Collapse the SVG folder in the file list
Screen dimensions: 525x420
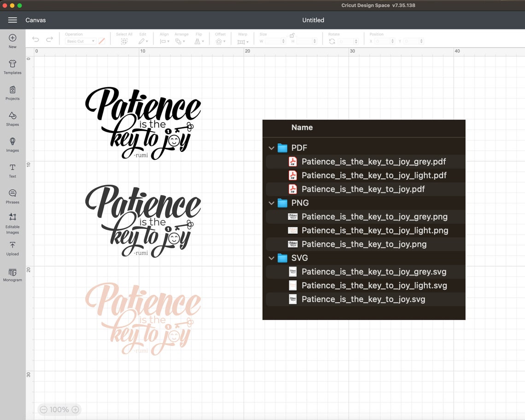click(x=271, y=258)
